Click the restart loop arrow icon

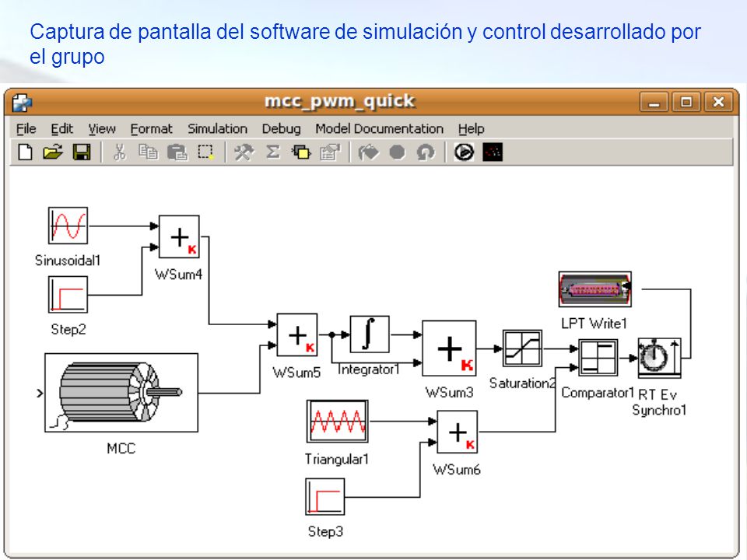pos(426,152)
